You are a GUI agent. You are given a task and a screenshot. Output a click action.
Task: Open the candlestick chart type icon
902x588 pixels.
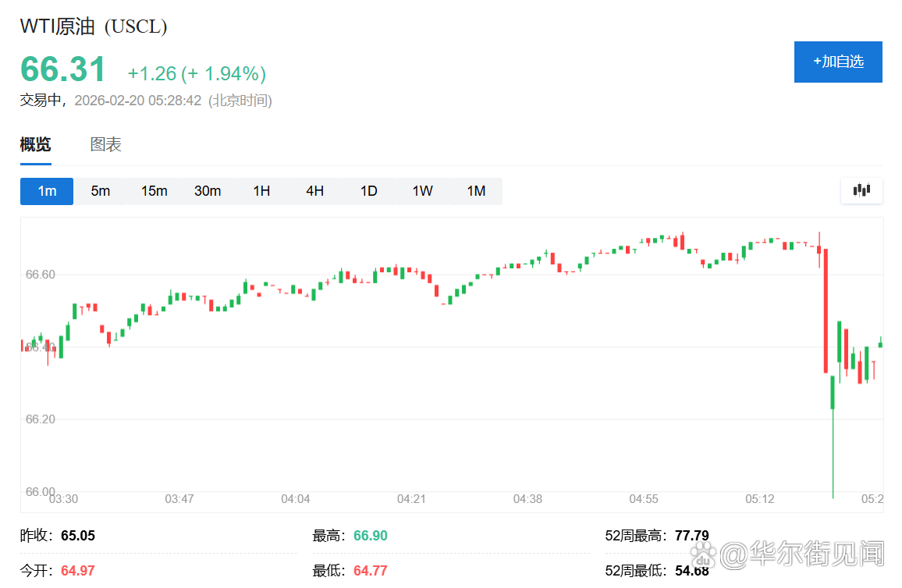point(861,190)
